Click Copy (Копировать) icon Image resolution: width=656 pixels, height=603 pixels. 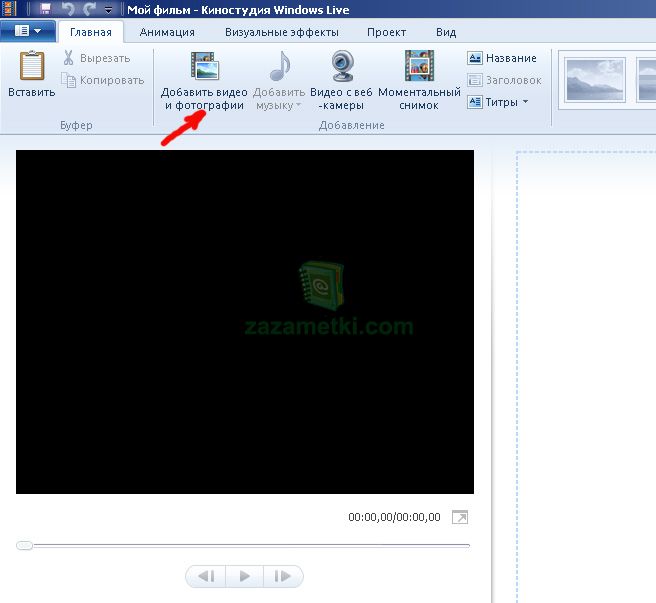point(68,80)
